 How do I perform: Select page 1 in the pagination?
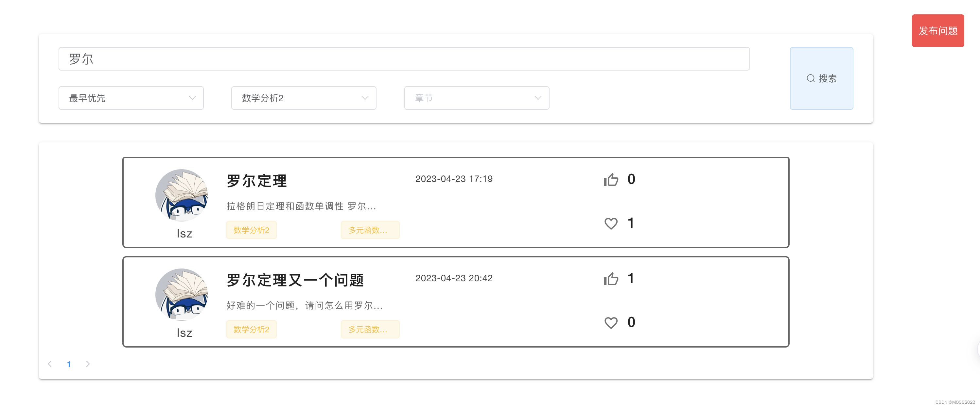69,364
